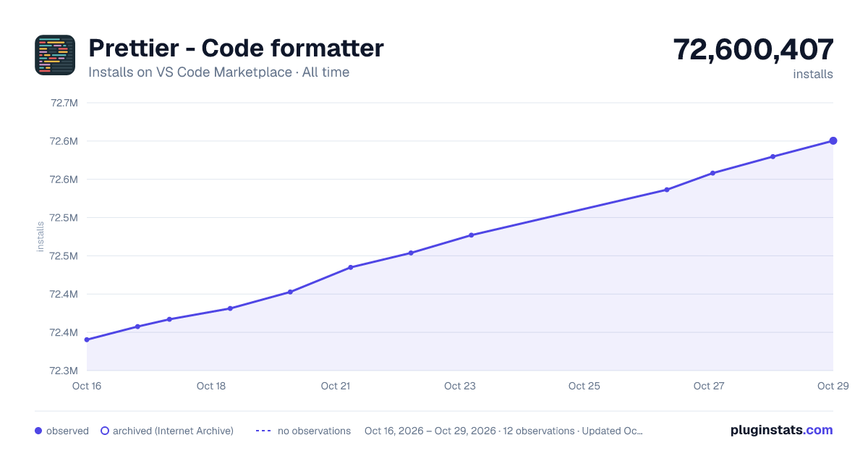
Task: Select the Oct 16 first data point
Action: coord(87,339)
